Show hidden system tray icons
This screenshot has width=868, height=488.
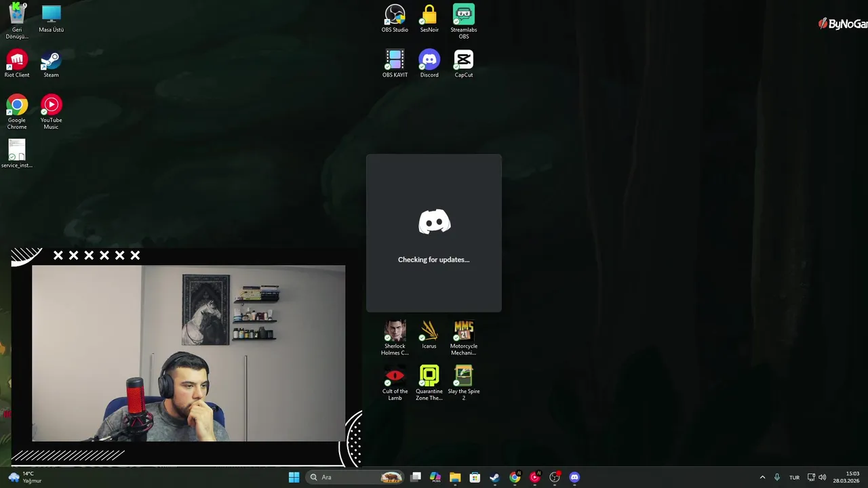(x=762, y=477)
